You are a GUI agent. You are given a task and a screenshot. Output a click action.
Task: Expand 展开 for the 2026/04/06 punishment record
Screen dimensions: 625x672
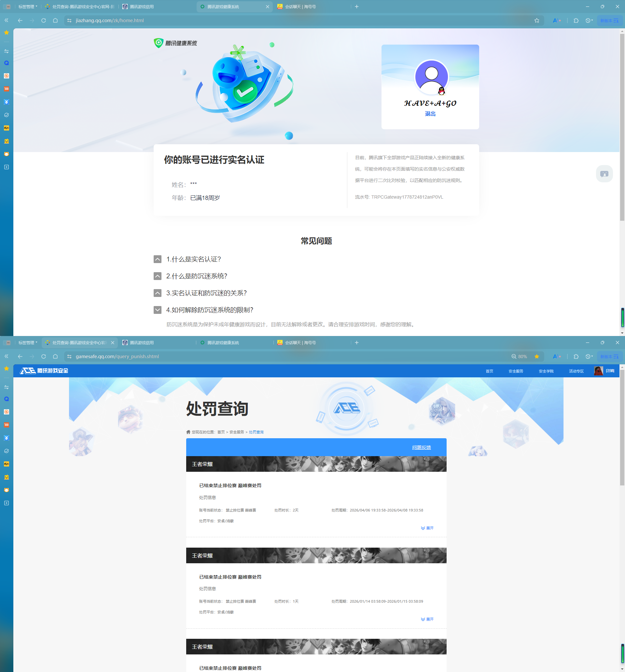[x=427, y=528]
